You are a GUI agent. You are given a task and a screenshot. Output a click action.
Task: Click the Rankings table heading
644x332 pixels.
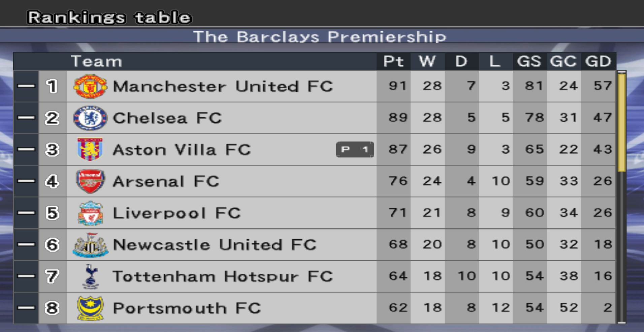(x=109, y=18)
